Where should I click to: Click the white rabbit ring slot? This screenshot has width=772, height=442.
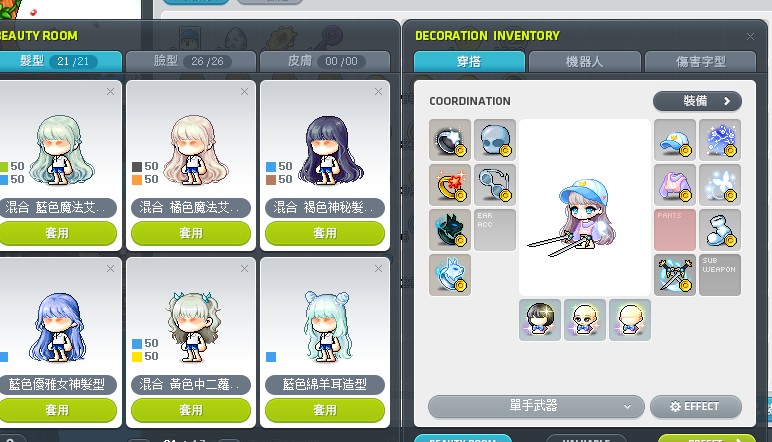tap(450, 275)
